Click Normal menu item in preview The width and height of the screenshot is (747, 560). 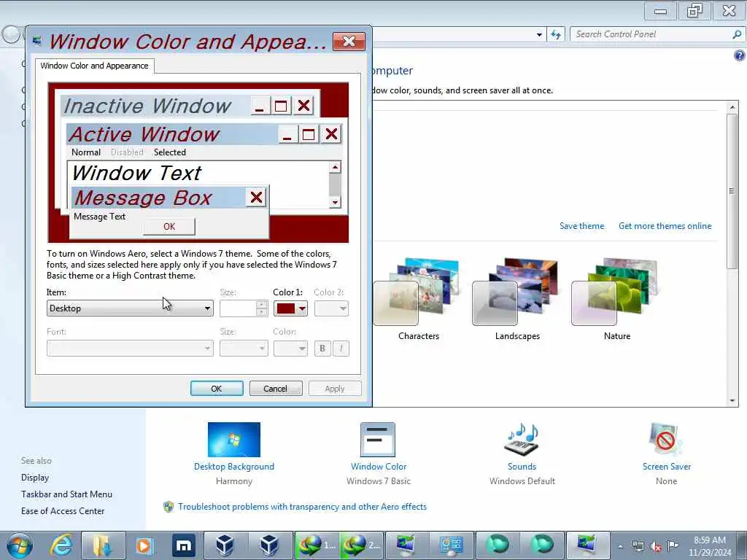[x=86, y=152]
